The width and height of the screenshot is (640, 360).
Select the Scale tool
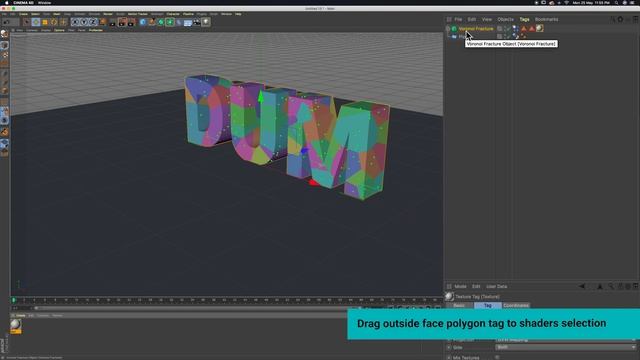click(x=45, y=22)
